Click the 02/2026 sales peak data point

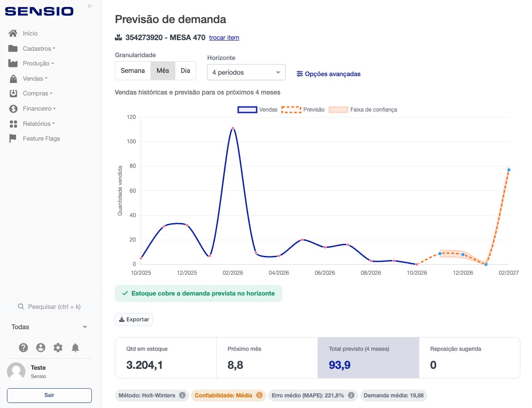(x=233, y=129)
